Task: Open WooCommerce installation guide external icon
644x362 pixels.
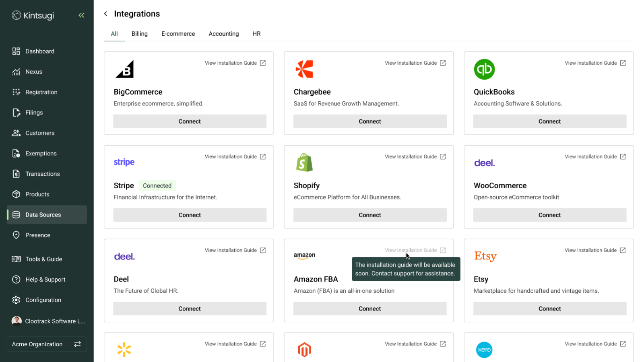Action: pyautogui.click(x=623, y=157)
